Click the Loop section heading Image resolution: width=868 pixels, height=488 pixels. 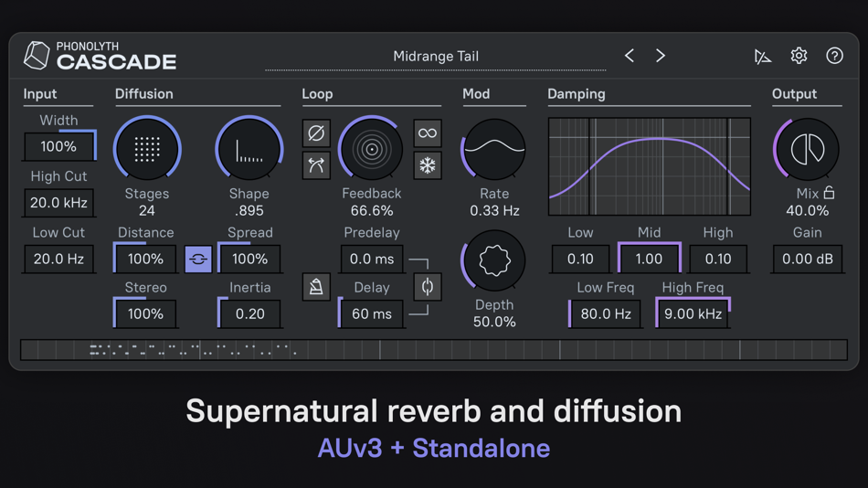317,93
